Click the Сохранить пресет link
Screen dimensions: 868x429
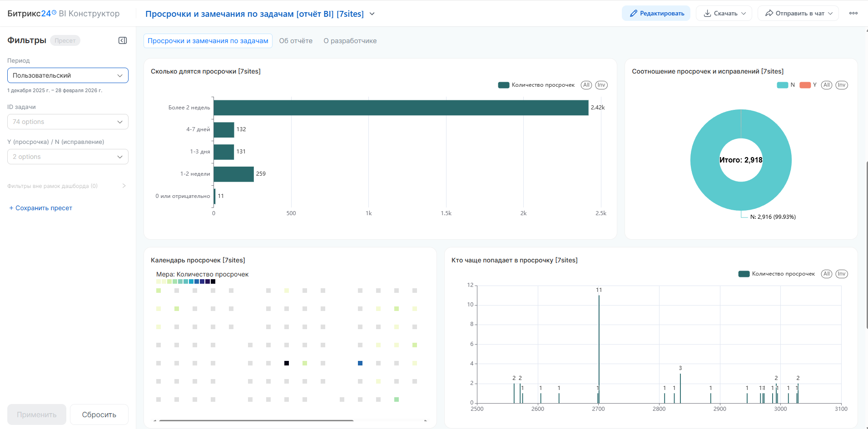(x=41, y=208)
